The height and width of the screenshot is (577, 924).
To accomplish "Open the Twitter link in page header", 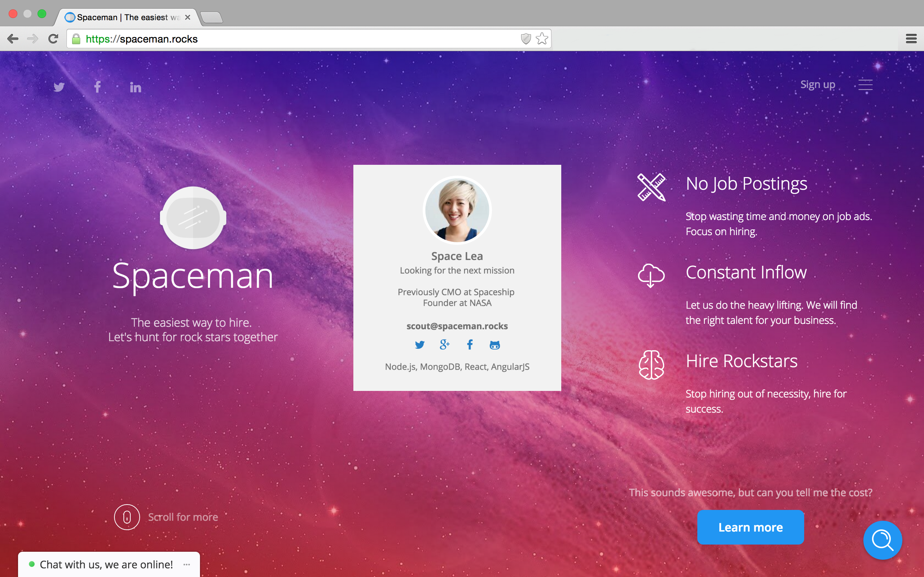I will [x=59, y=87].
